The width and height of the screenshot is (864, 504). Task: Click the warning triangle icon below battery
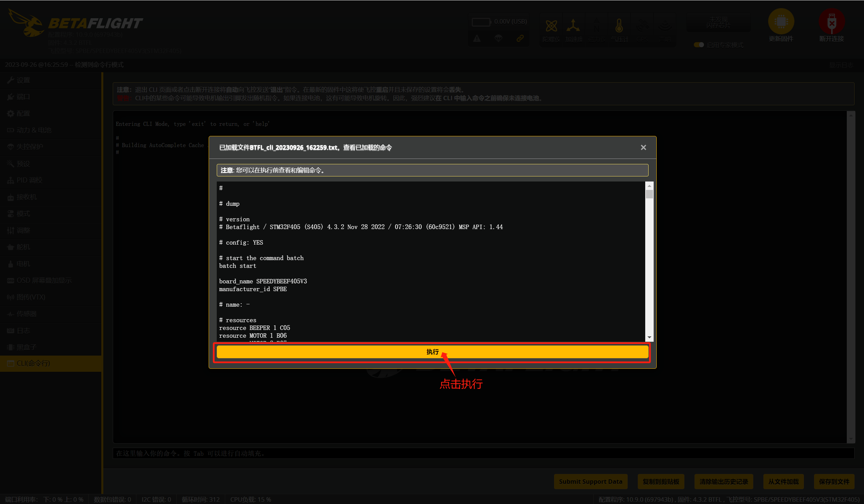(477, 38)
